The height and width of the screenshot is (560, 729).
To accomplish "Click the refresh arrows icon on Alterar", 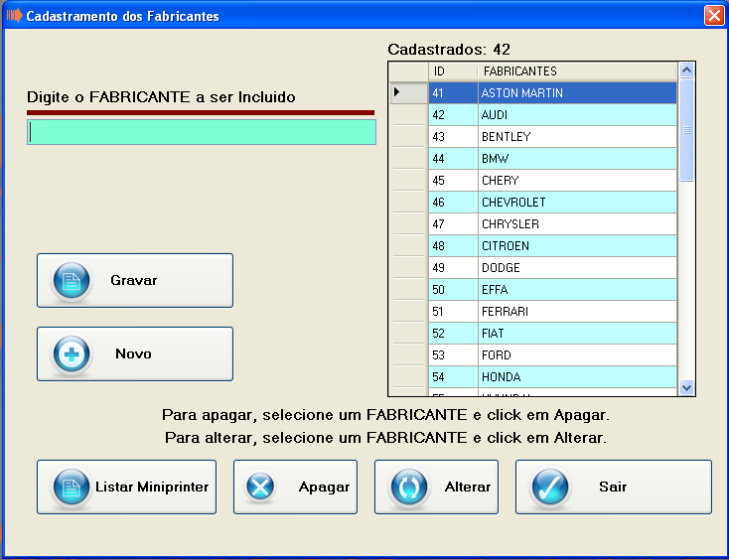I will pyautogui.click(x=409, y=488).
